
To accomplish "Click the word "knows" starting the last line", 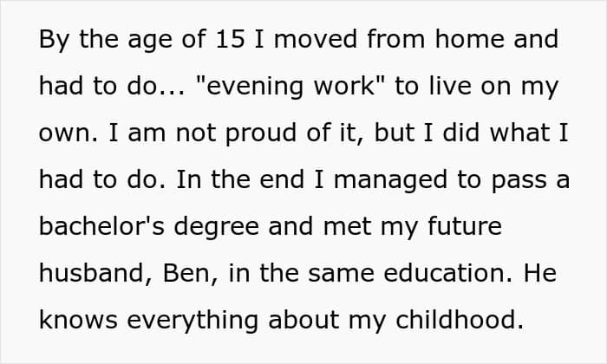I will tap(78, 320).
